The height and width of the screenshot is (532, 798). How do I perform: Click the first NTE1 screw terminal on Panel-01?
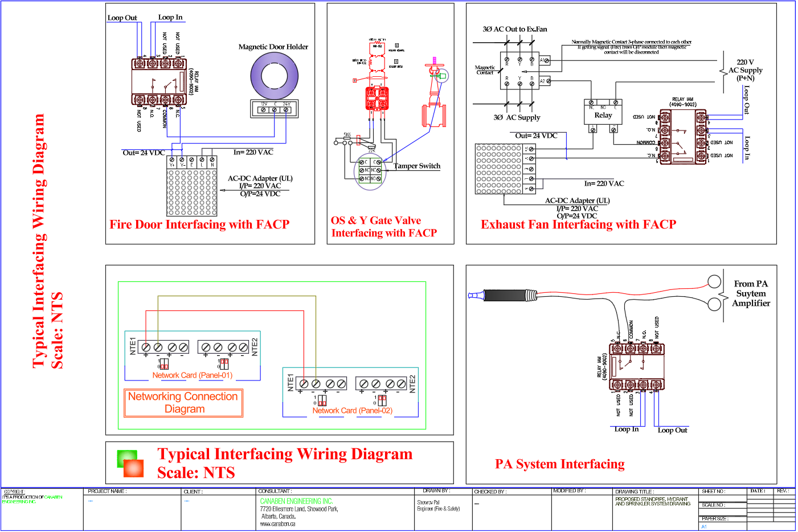pos(146,347)
